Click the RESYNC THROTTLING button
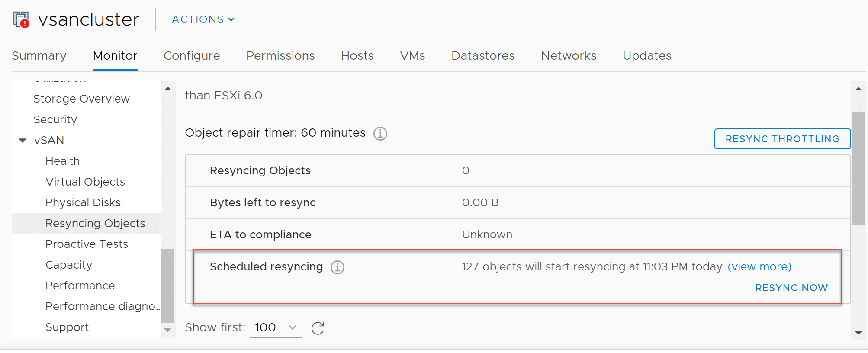 pyautogui.click(x=782, y=139)
